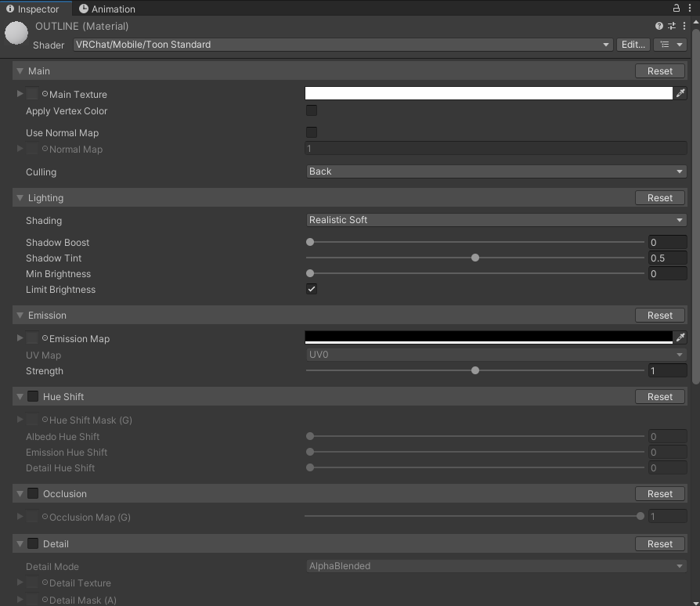This screenshot has width=700, height=606.
Task: Click the Main Texture color eyedropper
Action: [x=680, y=93]
